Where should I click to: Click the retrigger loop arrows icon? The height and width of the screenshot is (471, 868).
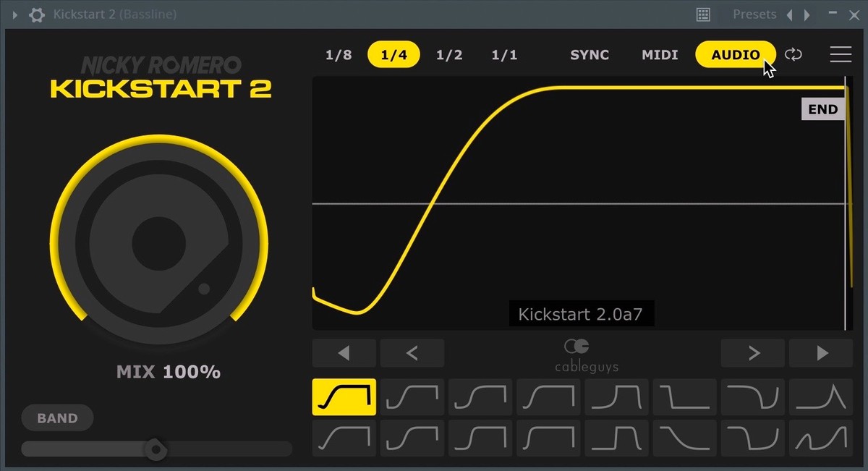(x=793, y=55)
